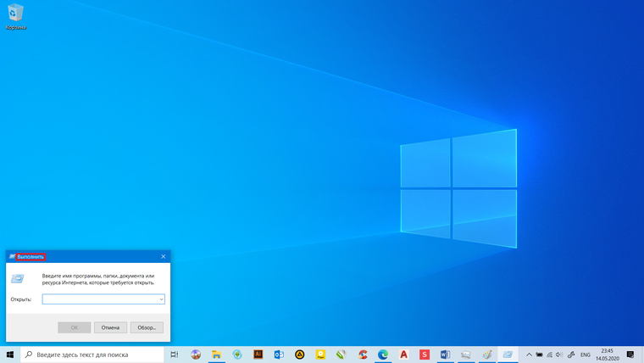Click the link-shaped tray icon

(x=571, y=355)
